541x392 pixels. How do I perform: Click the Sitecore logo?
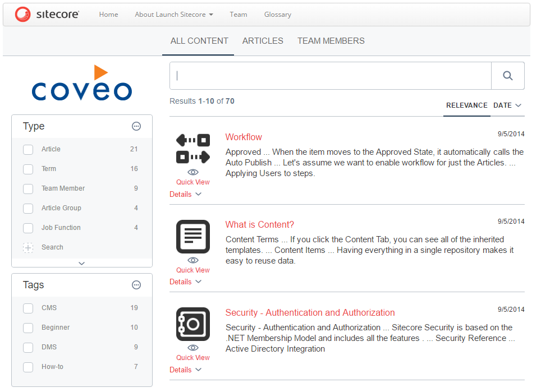[47, 15]
